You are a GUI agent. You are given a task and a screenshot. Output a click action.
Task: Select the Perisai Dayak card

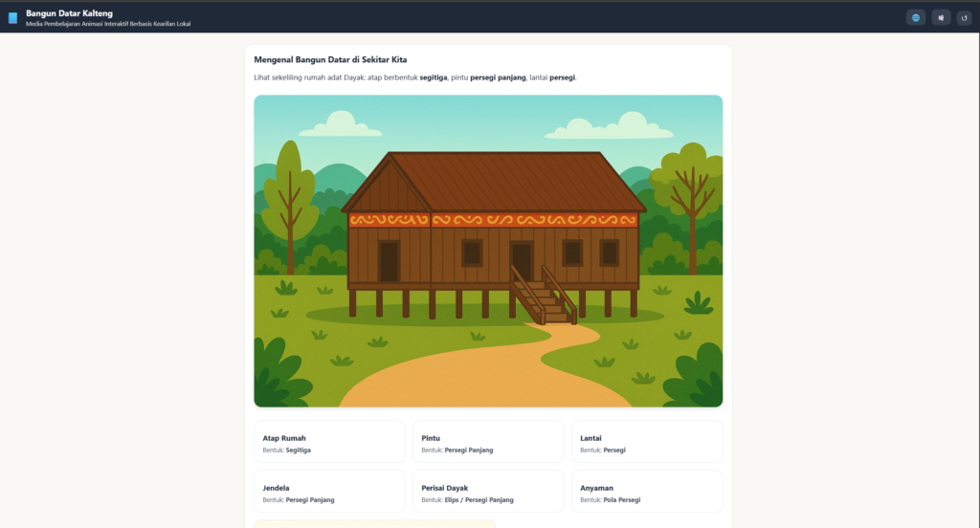pos(488,492)
